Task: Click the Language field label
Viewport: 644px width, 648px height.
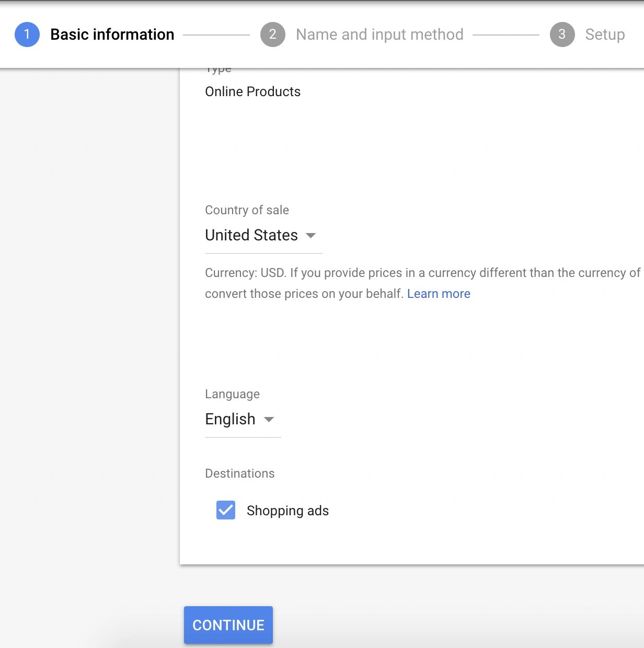Action: click(x=232, y=394)
